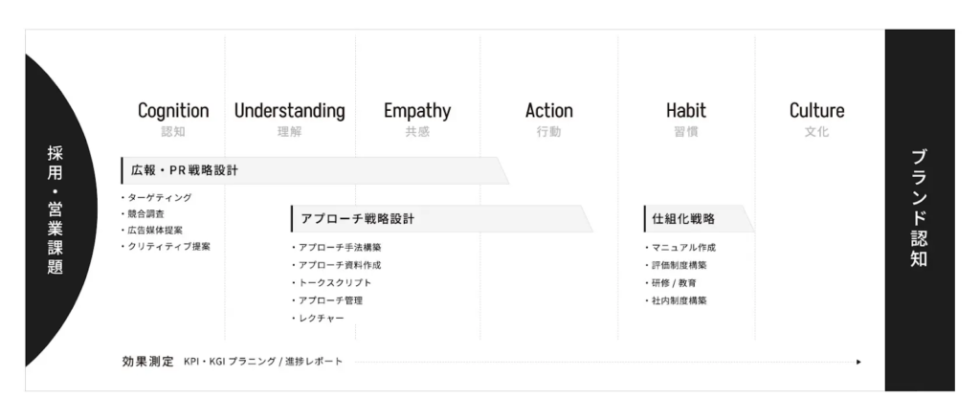Screen dimensions: 980x420
Task: Click the 効果測定 label
Action: pyautogui.click(x=147, y=362)
